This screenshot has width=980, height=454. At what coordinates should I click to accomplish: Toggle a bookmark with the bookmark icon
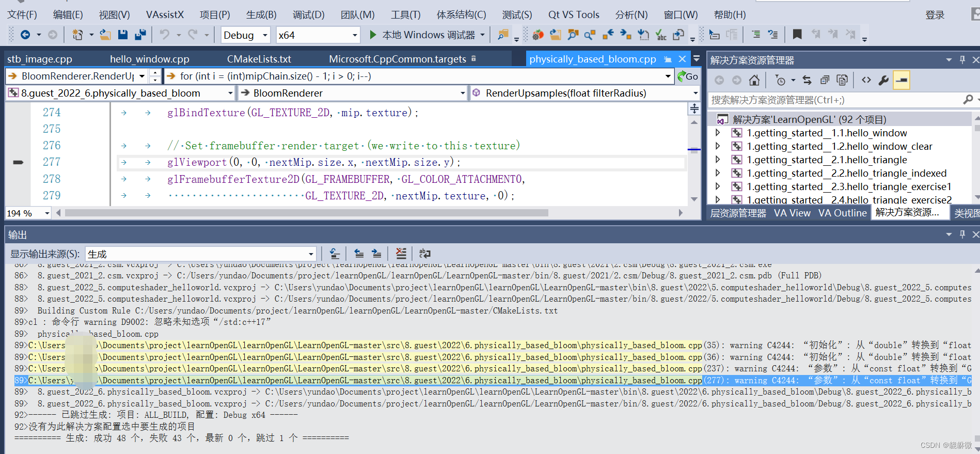click(x=797, y=35)
